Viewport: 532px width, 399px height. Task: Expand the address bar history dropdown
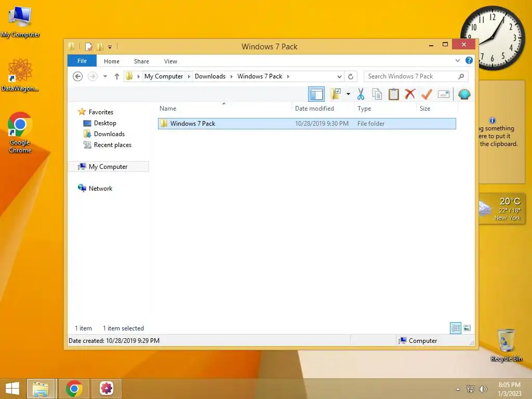click(339, 76)
